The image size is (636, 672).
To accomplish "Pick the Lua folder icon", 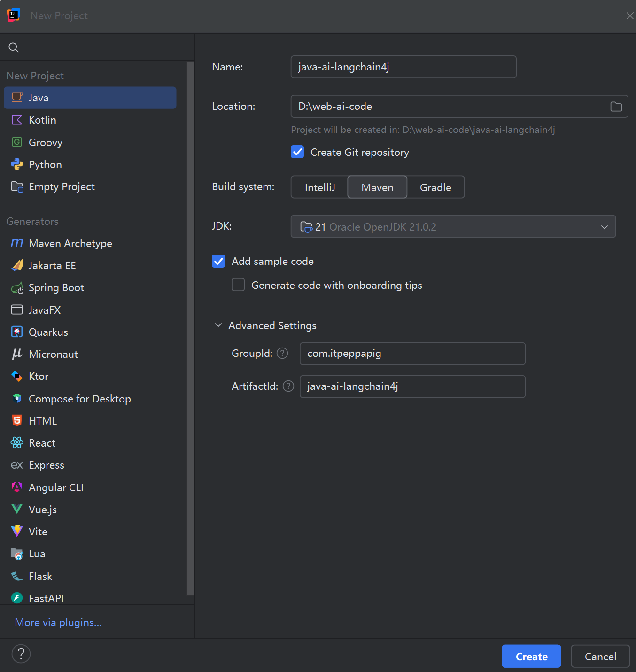I will pyautogui.click(x=17, y=554).
